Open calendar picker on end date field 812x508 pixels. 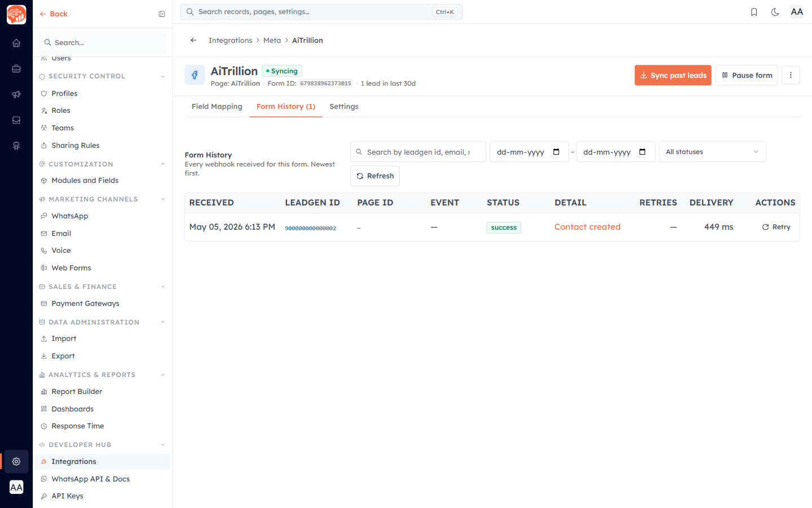(642, 152)
